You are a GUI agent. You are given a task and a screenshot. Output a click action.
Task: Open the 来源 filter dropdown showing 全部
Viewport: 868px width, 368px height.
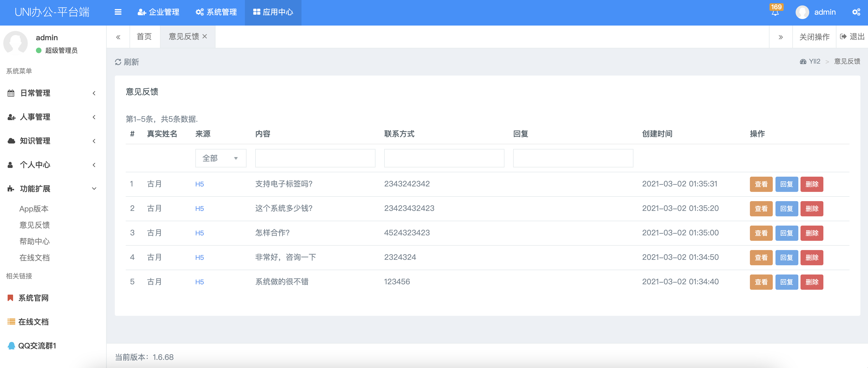point(220,158)
